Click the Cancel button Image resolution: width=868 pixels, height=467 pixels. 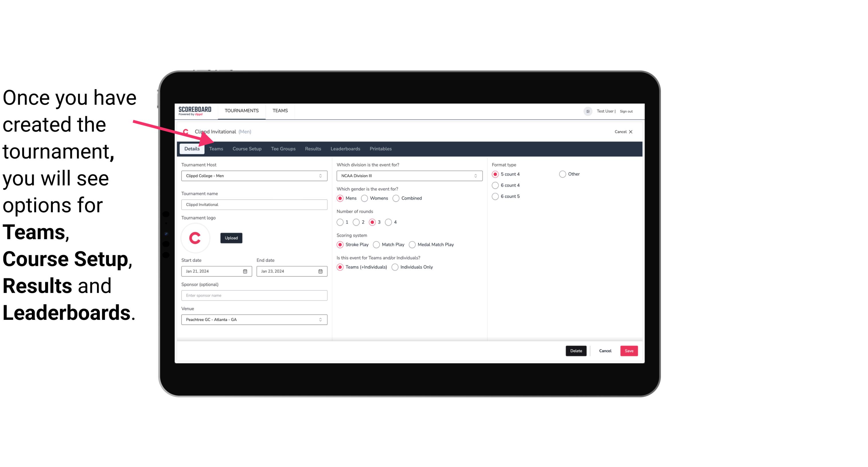pyautogui.click(x=605, y=351)
